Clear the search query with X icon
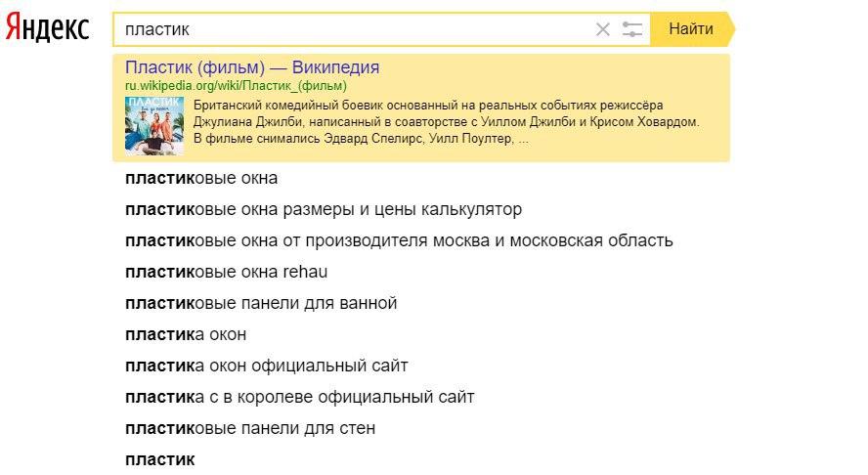 coord(603,29)
